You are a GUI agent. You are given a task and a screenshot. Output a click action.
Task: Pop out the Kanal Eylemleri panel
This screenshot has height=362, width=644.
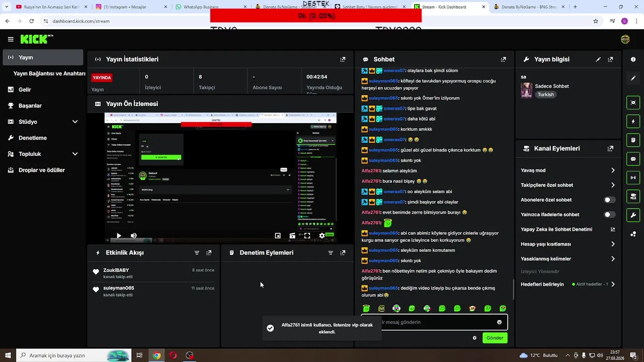pos(610,149)
